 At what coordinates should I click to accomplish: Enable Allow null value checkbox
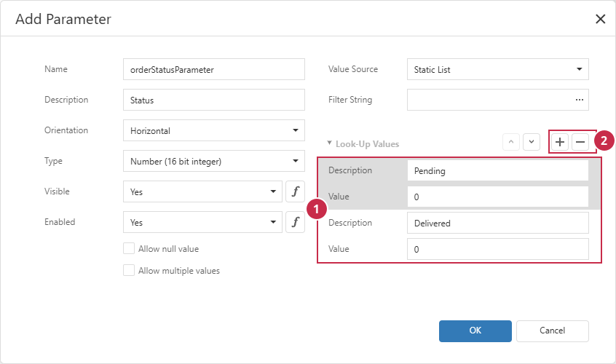(129, 248)
